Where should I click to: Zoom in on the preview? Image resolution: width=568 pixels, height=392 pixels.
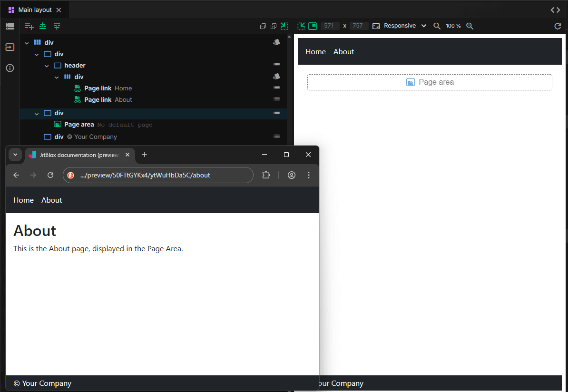470,26
